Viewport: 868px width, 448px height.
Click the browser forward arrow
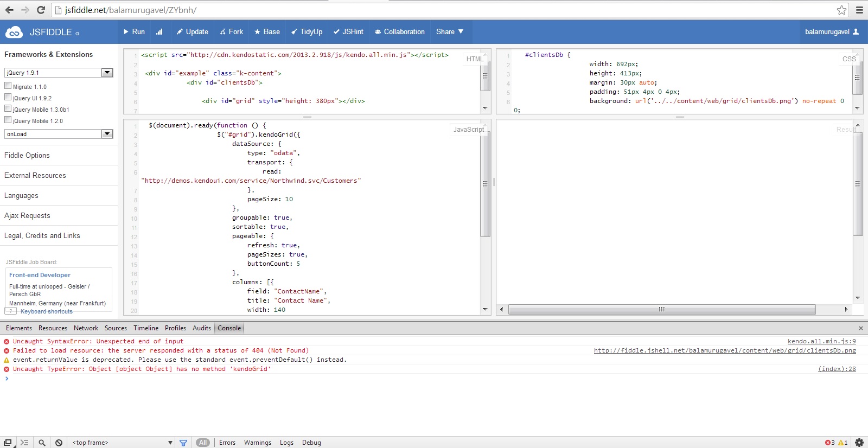[x=25, y=10]
